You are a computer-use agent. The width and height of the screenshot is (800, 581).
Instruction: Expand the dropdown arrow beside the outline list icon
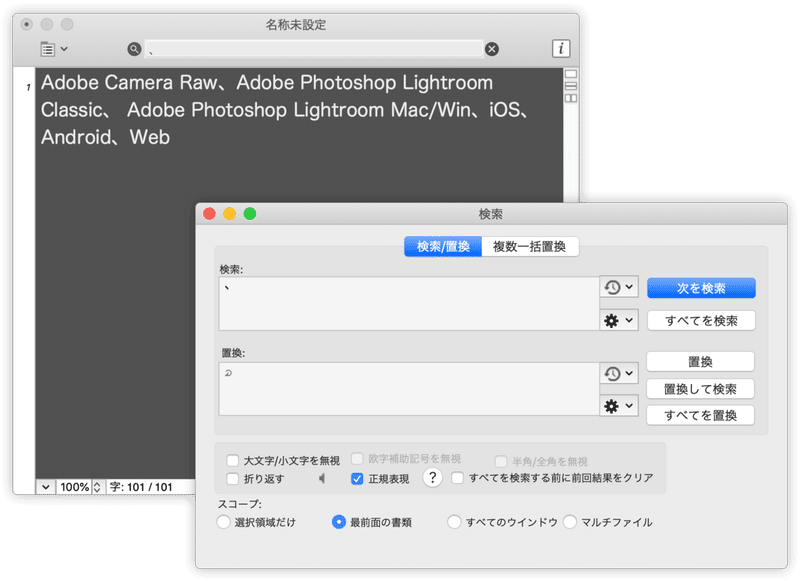[64, 49]
